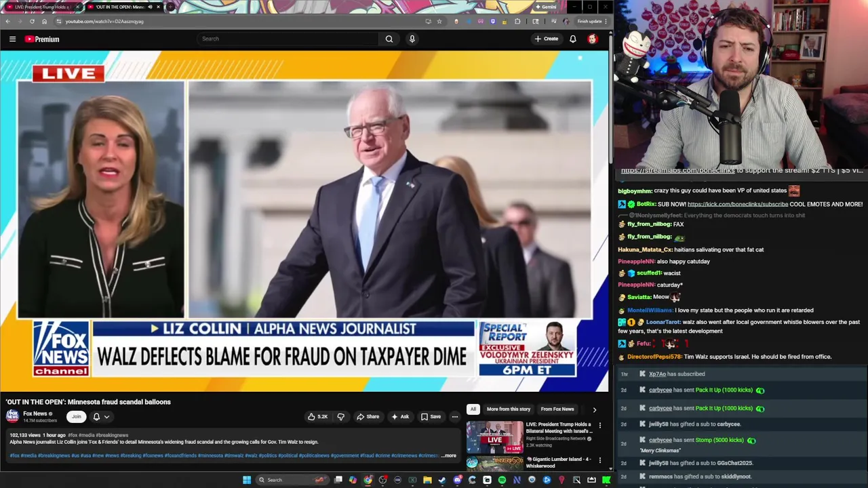Select the 'More from this story' chip

[x=509, y=409]
